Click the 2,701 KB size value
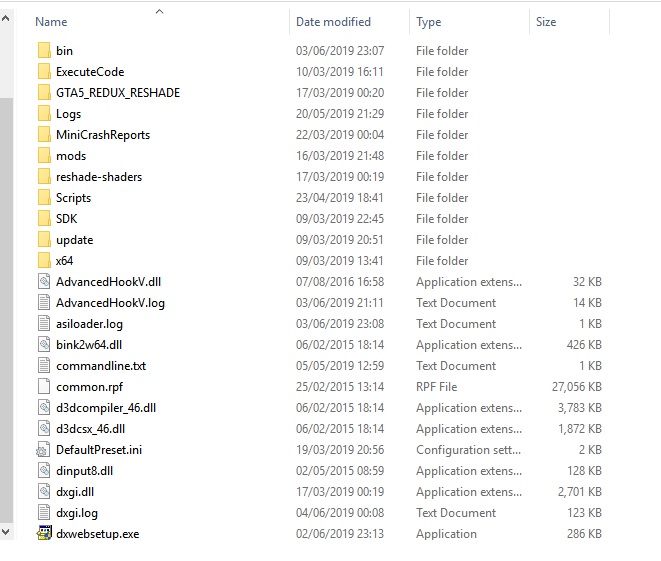661x561 pixels. [580, 492]
